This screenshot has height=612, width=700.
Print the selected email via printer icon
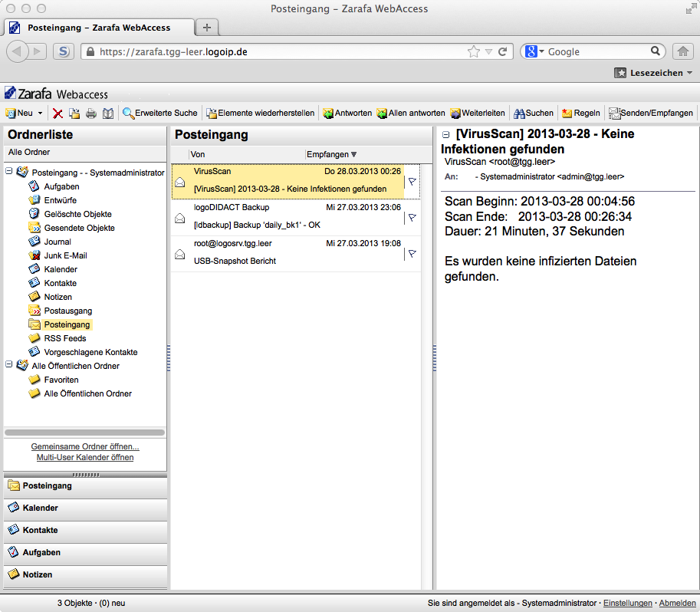[91, 114]
